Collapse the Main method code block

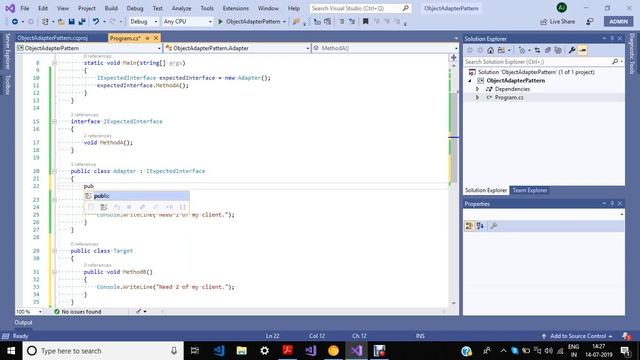[54, 63]
